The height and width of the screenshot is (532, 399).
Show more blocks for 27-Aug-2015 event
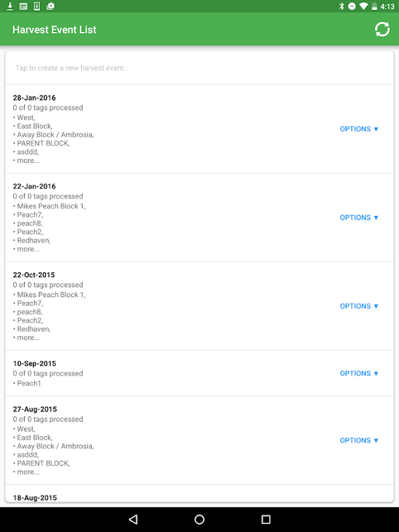(x=28, y=472)
